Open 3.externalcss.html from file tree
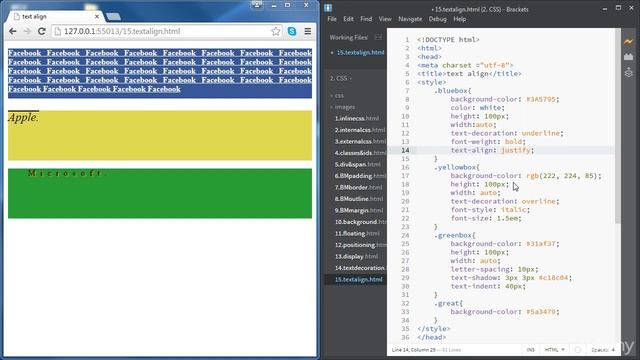Viewport: 640px width, 360px height. click(x=360, y=141)
